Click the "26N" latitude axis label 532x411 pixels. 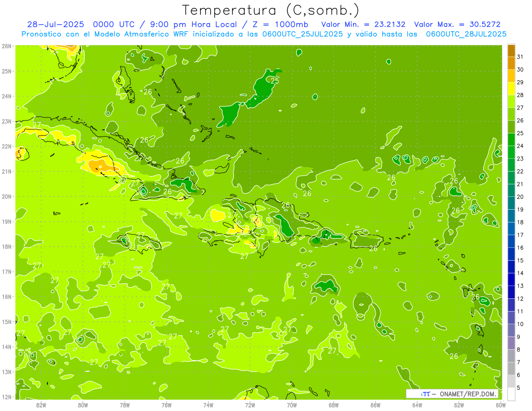pyautogui.click(x=7, y=46)
